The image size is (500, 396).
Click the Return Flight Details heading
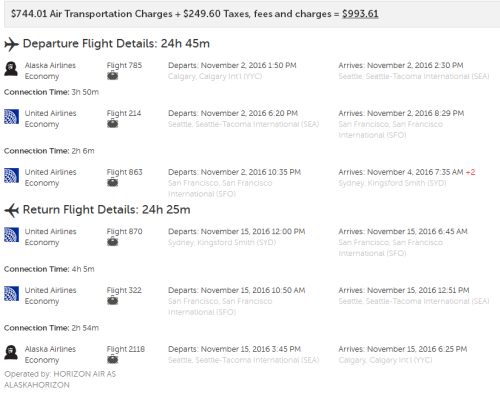106,210
